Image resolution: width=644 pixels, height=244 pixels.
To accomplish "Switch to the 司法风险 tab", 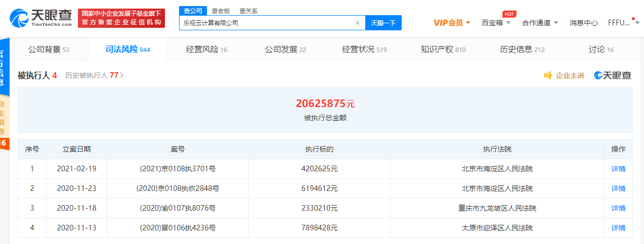I will 127,50.
